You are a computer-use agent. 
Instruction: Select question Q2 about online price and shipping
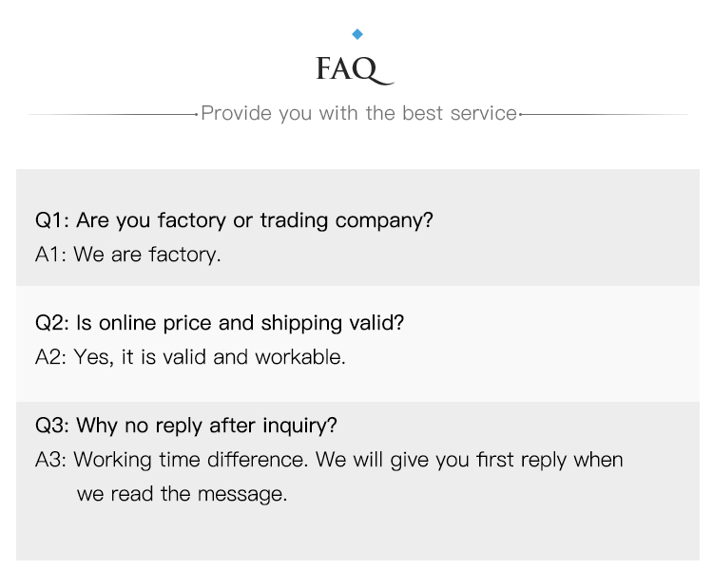coord(220,323)
